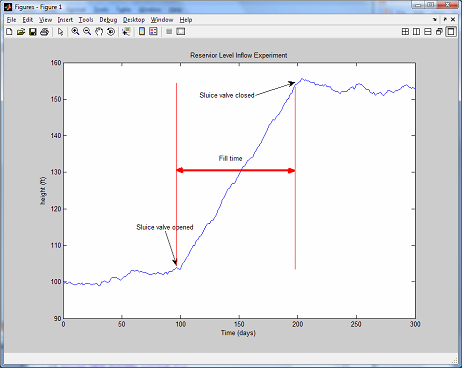The image size is (463, 370).
Task: Open the Desktop menu
Action: [x=134, y=20]
